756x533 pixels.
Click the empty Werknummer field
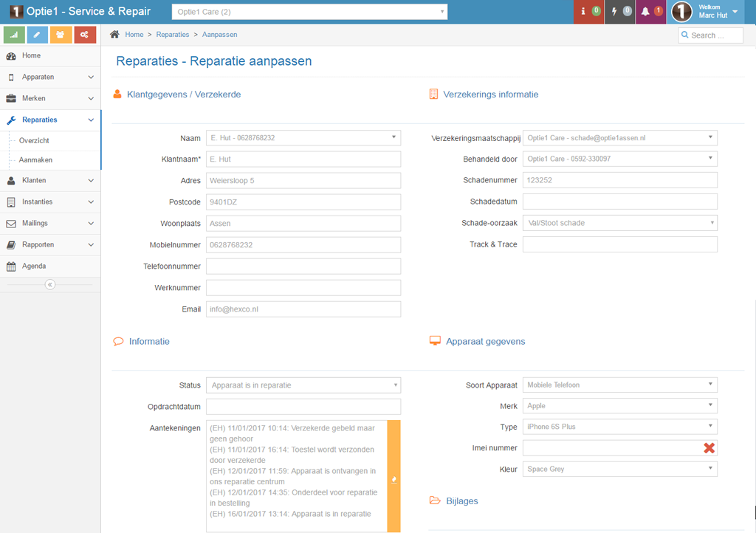coord(303,288)
